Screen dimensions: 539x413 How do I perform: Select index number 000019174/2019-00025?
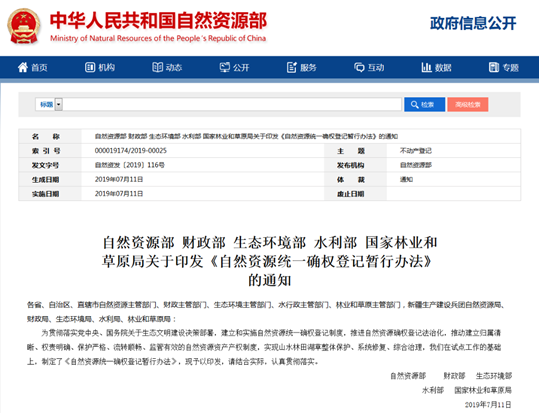[131, 151]
